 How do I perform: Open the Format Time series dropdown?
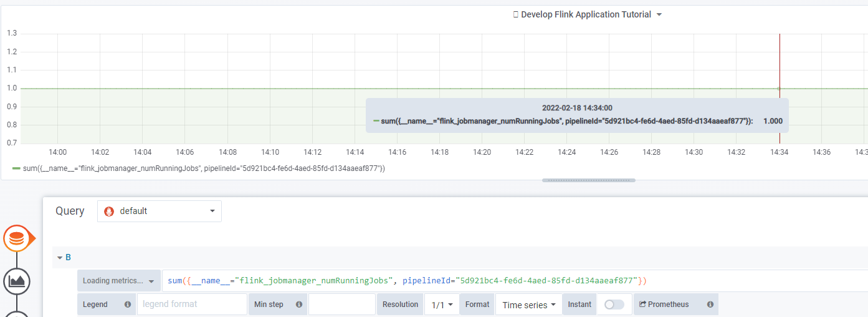[528, 305]
